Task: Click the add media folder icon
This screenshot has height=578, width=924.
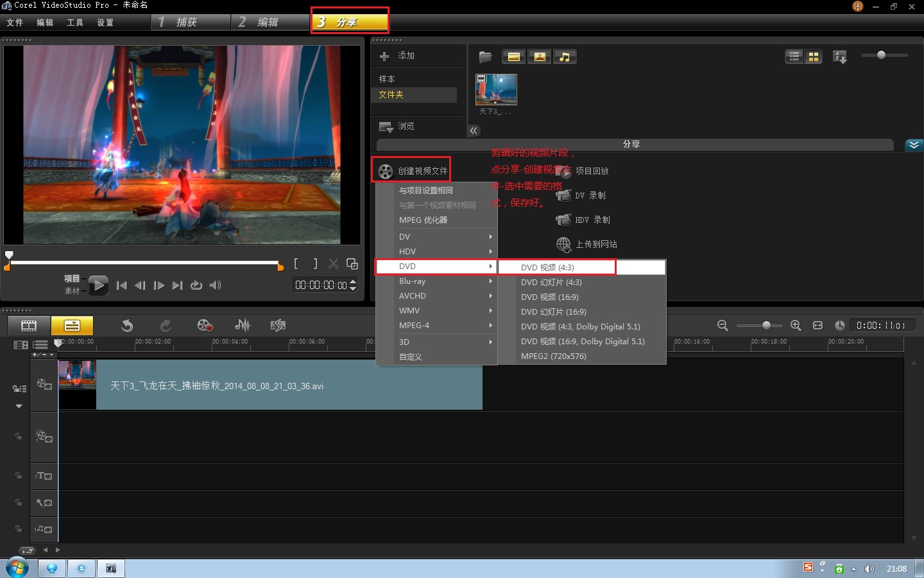Action: click(485, 57)
